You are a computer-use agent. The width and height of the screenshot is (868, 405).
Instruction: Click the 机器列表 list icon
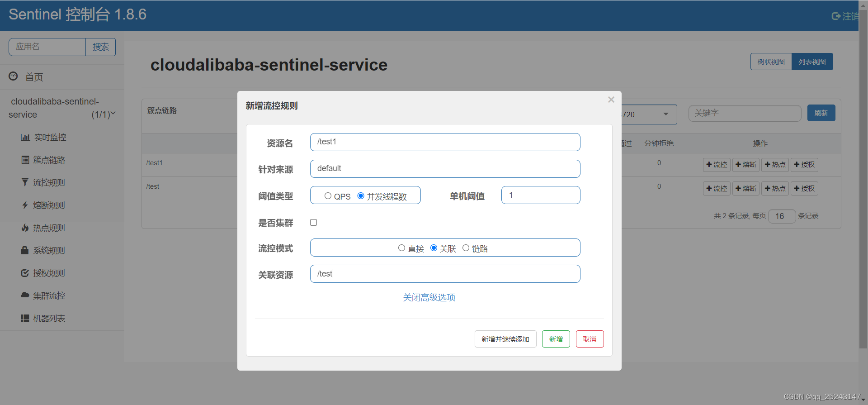25,318
